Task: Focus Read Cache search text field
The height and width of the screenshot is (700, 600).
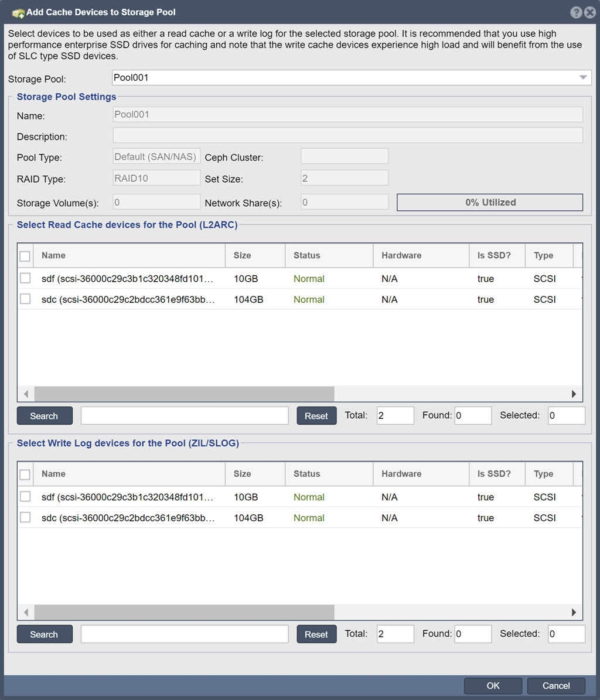Action: tap(185, 416)
